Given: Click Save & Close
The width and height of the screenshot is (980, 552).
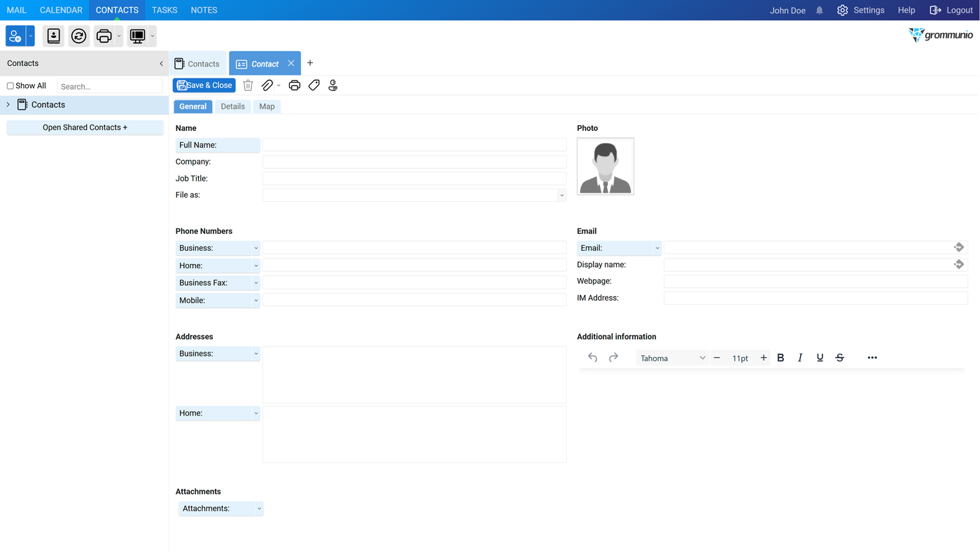Looking at the screenshot, I should 204,85.
